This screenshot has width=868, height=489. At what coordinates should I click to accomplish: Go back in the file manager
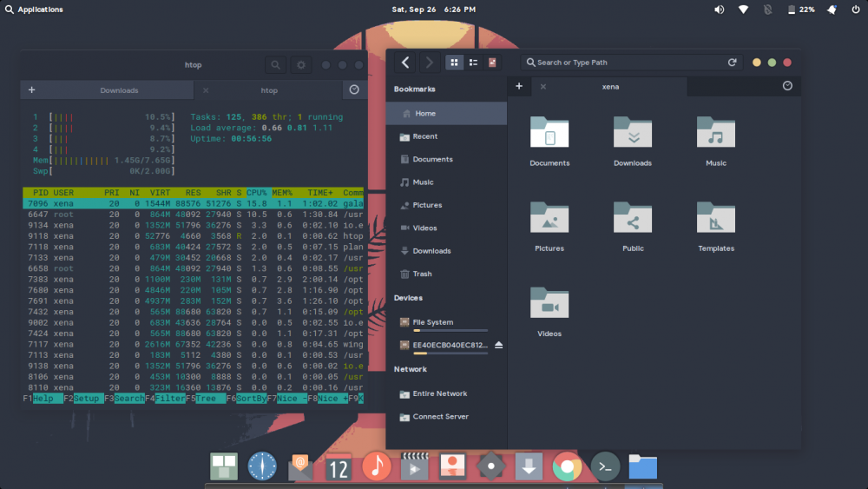405,63
